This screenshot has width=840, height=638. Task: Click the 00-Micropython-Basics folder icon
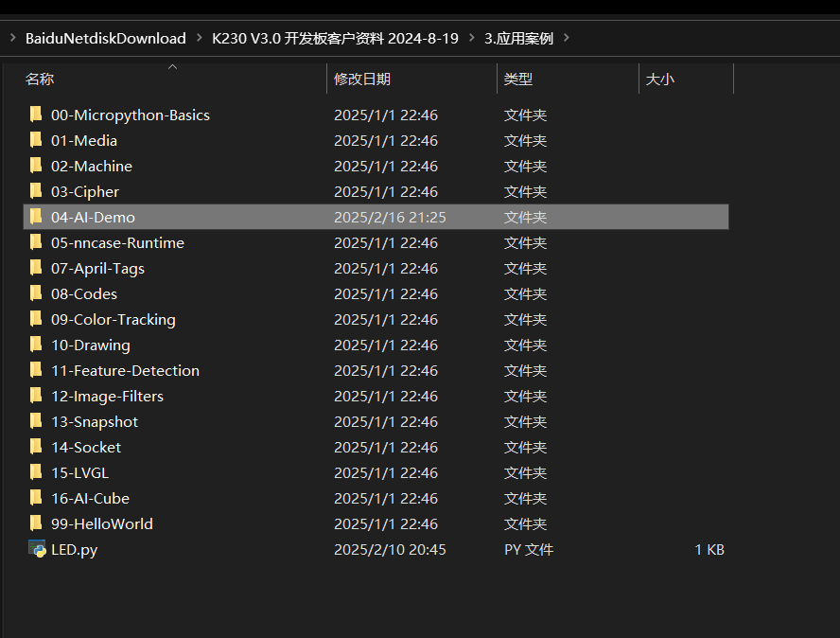(36, 115)
